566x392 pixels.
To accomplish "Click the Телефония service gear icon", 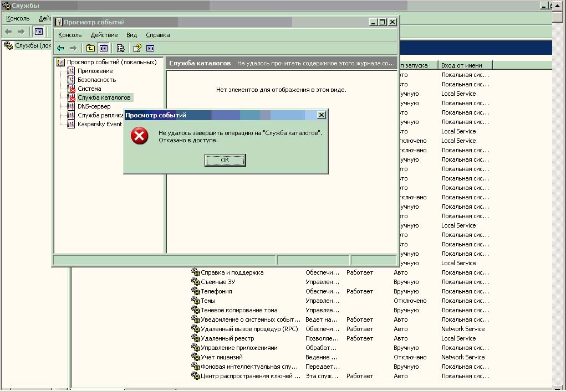I will tap(195, 291).
